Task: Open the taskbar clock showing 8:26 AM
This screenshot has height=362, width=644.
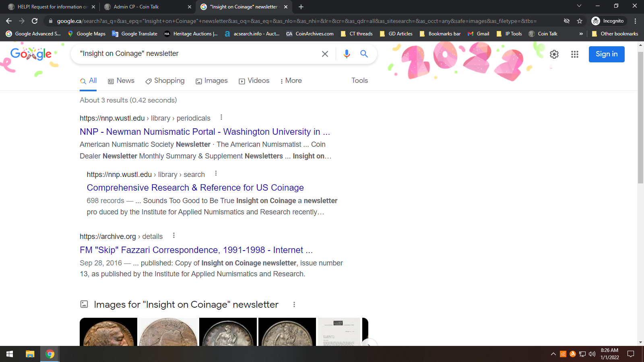Action: pos(610,354)
